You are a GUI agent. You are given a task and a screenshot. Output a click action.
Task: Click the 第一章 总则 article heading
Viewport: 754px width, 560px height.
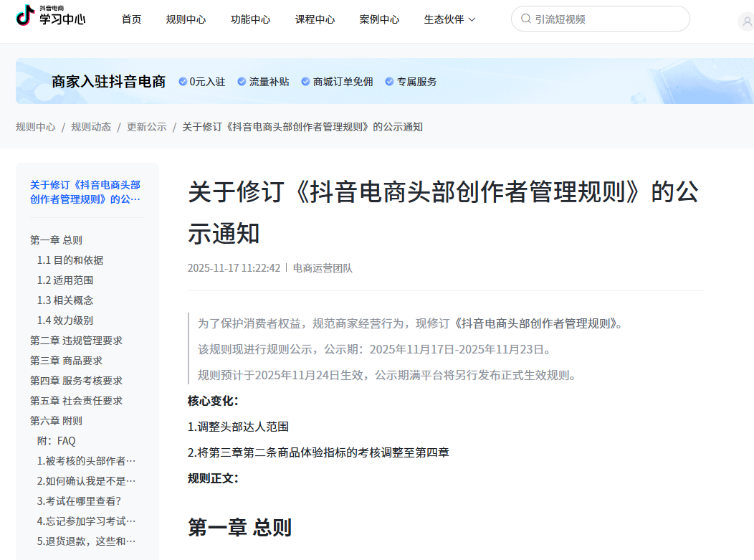[x=239, y=527]
